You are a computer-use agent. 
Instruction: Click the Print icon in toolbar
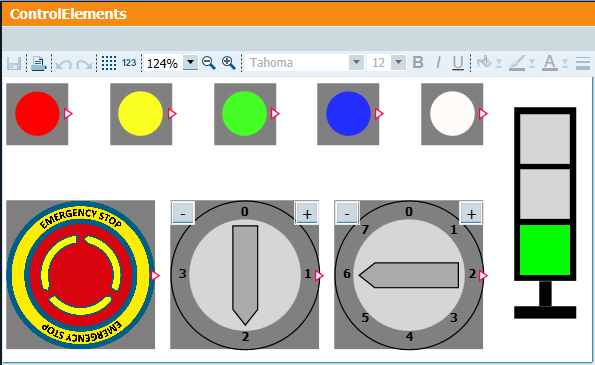(38, 63)
